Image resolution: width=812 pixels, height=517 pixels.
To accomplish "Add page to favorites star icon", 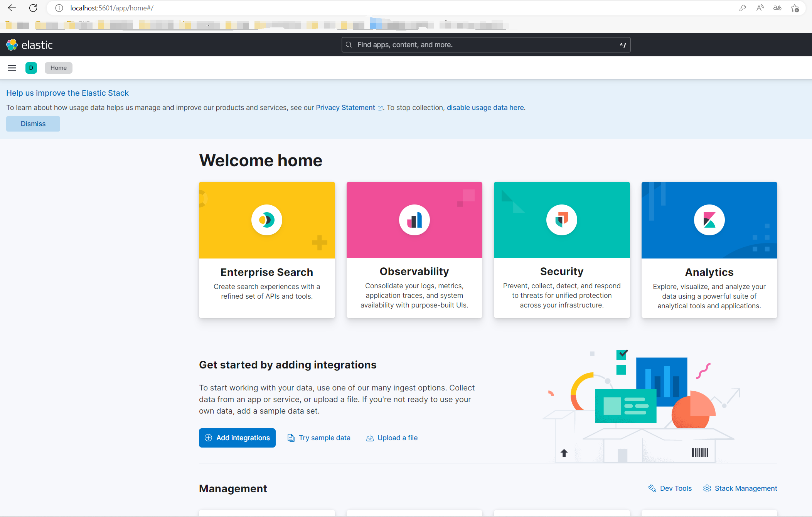I will coord(795,8).
